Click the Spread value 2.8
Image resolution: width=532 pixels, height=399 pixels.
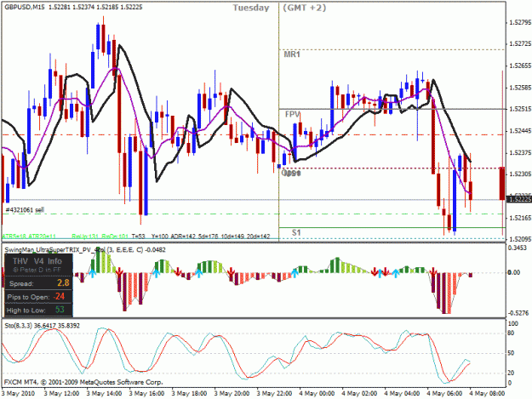[63, 282]
